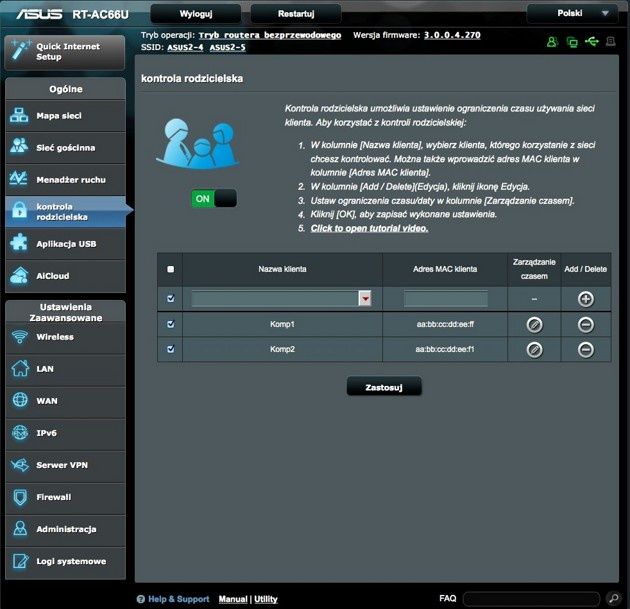Click the client MAC address input field
The width and height of the screenshot is (630, 609).
pyautogui.click(x=446, y=299)
